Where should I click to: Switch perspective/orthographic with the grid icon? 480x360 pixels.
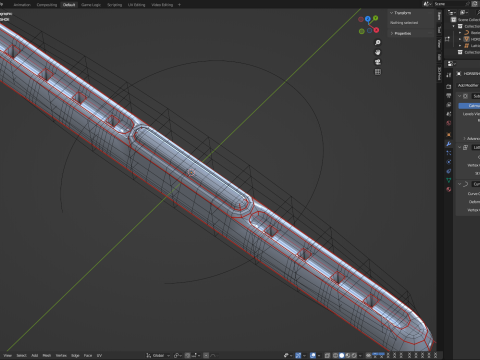point(378,72)
